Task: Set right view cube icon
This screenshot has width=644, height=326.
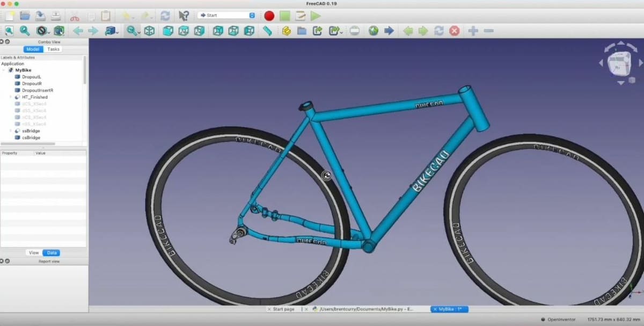Action: (199, 31)
